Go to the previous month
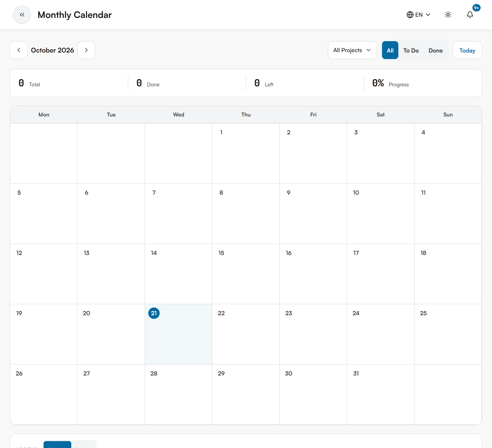This screenshot has width=492, height=448. 19,50
